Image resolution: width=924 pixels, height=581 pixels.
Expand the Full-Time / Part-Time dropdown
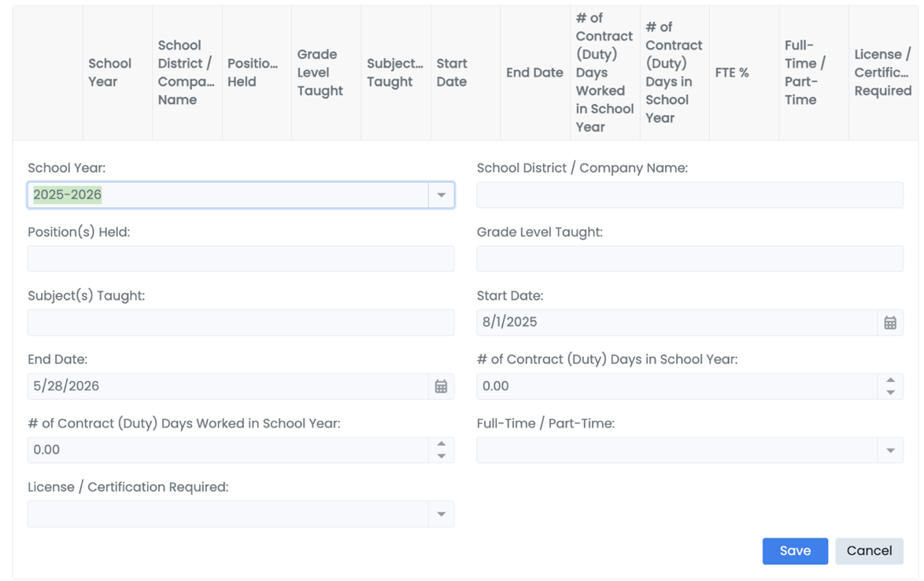click(x=890, y=450)
